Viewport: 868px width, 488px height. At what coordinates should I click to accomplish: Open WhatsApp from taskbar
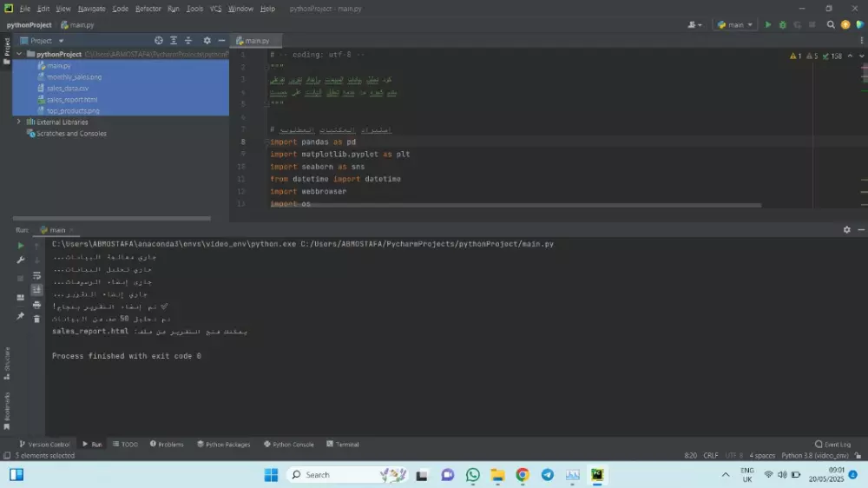pos(473,475)
